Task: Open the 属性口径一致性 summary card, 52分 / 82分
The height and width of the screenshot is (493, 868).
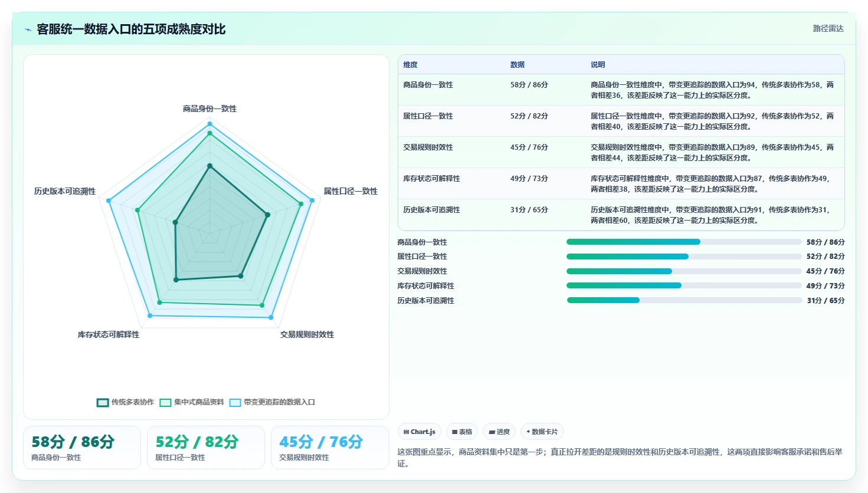Action: coord(206,448)
